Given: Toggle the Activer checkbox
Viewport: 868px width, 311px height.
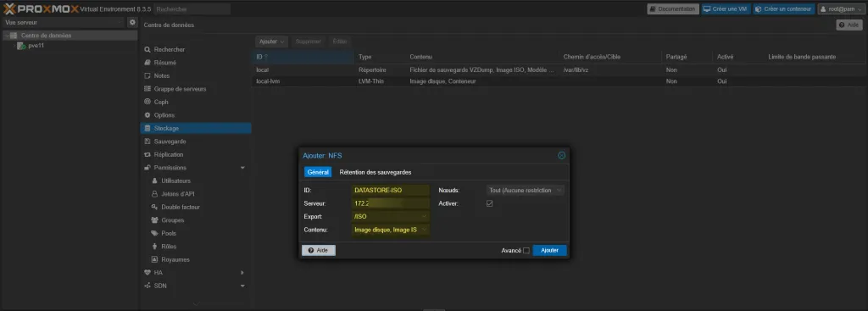Looking at the screenshot, I should click(x=489, y=203).
